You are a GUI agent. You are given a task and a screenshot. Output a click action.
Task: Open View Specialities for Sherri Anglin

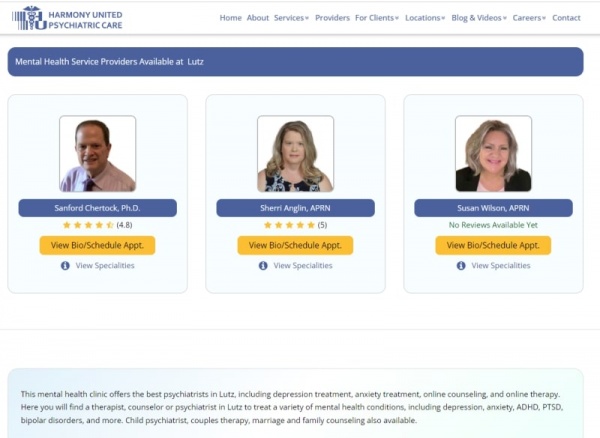pos(303,265)
